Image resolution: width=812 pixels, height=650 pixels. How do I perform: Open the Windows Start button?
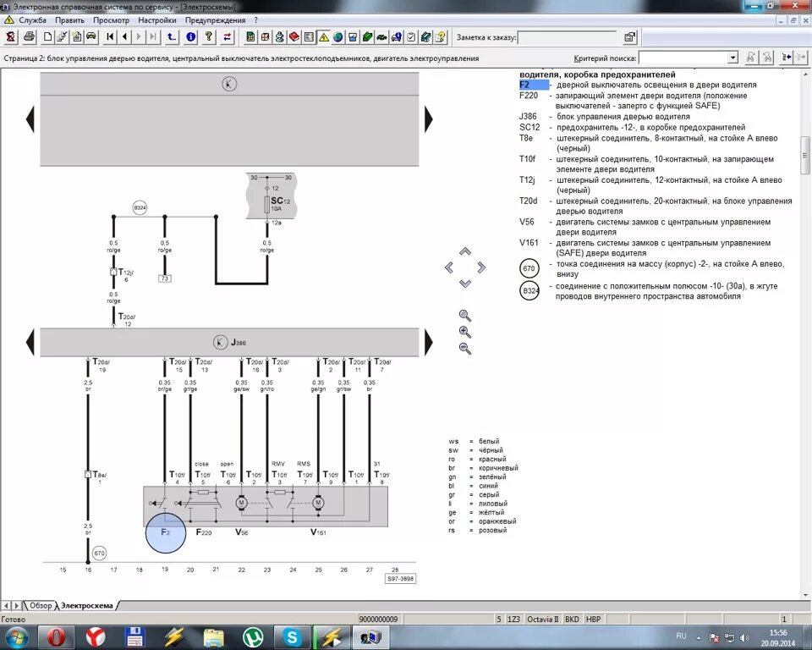tap(16, 637)
